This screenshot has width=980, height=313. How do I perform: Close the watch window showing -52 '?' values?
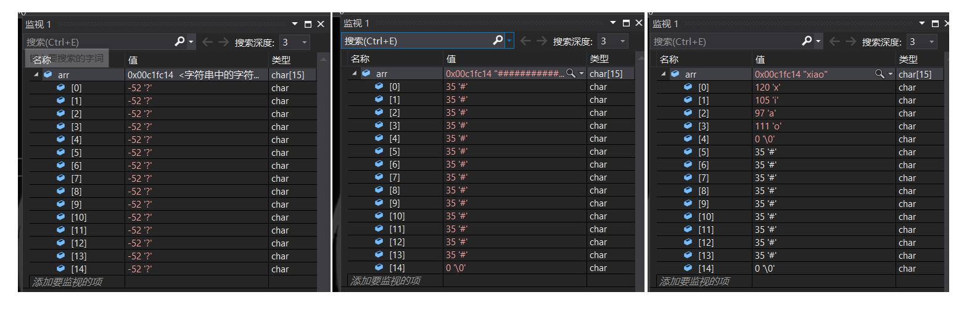coord(321,24)
